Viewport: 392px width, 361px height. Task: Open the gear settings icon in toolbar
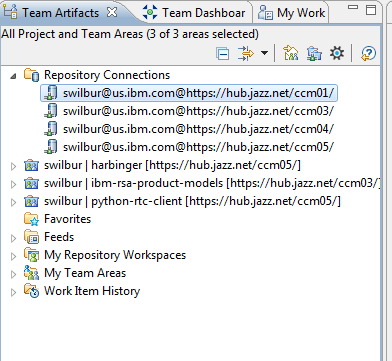coord(337,53)
